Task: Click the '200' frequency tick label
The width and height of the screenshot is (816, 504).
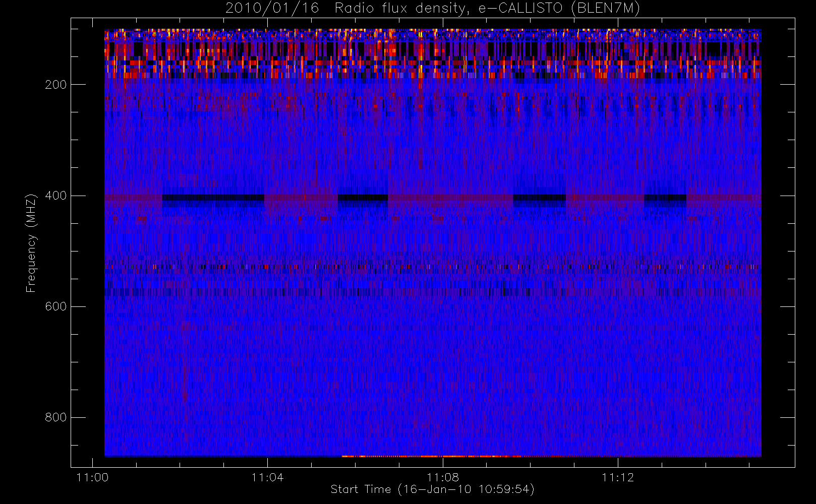Action: (x=55, y=85)
